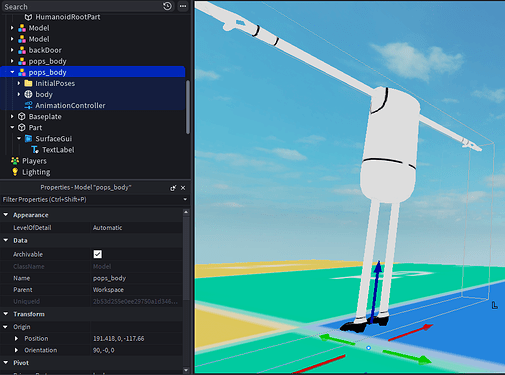The height and width of the screenshot is (375, 505).
Task: Expand the InitialPoses folder
Action: tap(19, 83)
